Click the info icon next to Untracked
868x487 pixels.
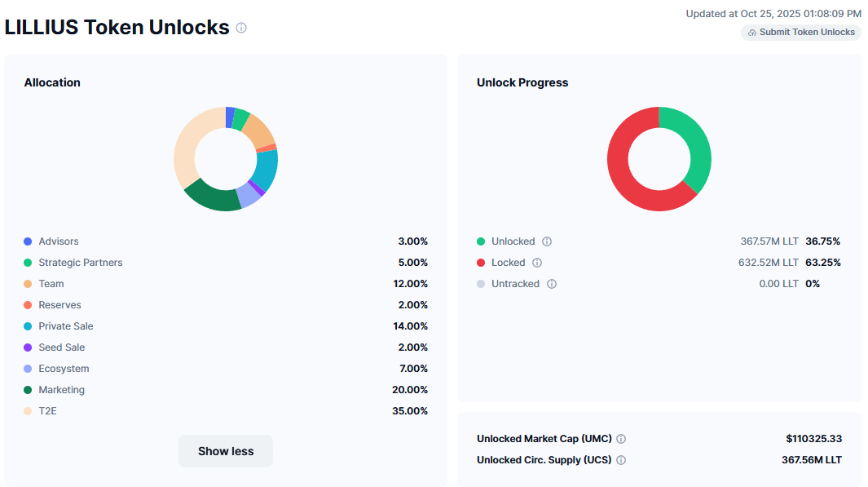point(552,284)
